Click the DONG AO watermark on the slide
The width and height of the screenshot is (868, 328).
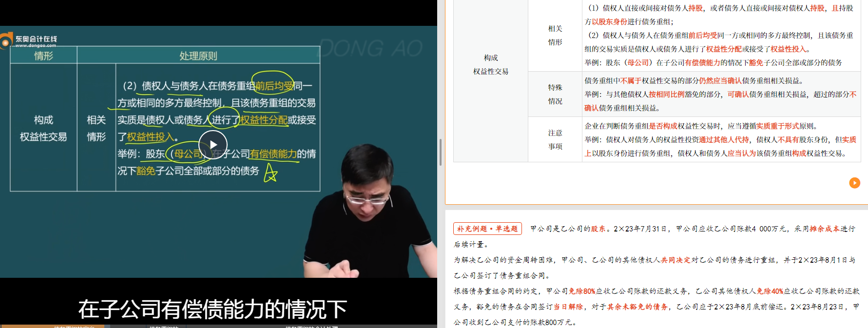coord(371,49)
